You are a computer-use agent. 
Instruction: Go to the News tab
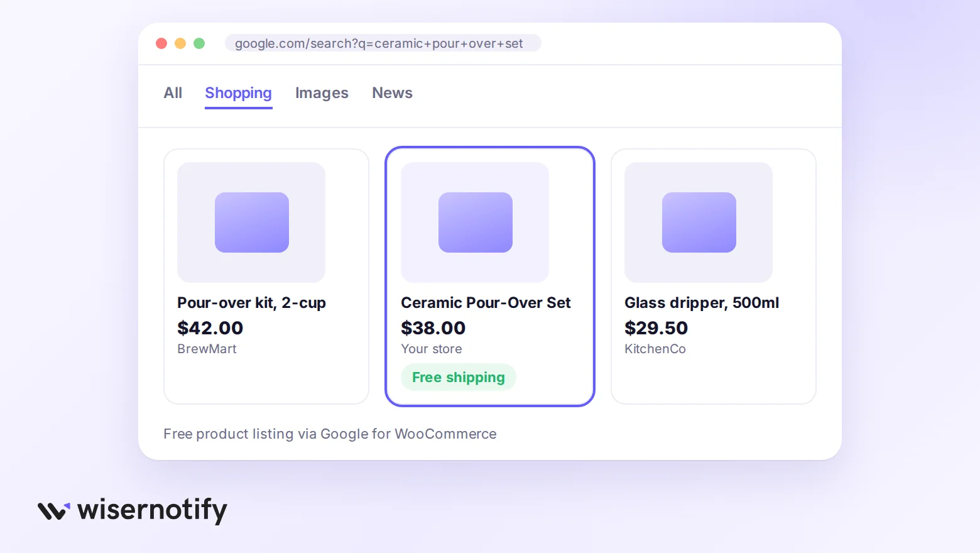coord(392,93)
